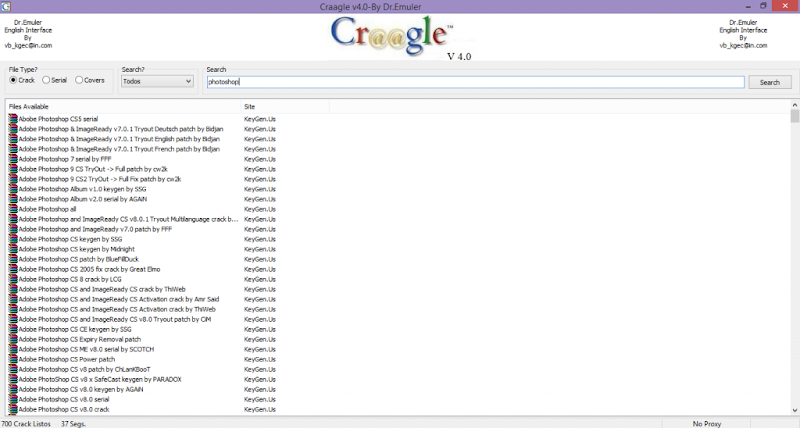
Task: Click the icon next to Adobe Photoshop 7 serial by FFF
Action: pos(12,159)
